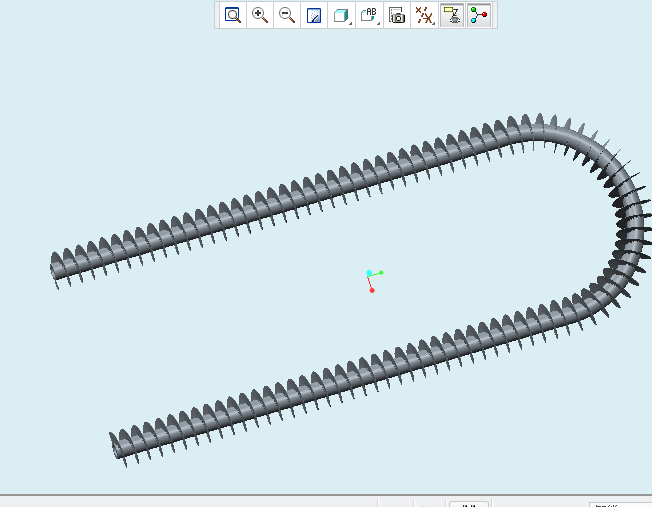Open the Datum Display Filters dropdown
The width and height of the screenshot is (652, 507).
(x=424, y=15)
